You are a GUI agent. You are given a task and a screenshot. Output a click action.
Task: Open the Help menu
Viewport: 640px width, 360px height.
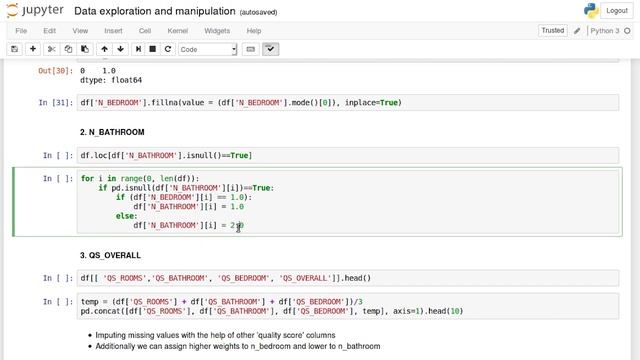[254, 31]
